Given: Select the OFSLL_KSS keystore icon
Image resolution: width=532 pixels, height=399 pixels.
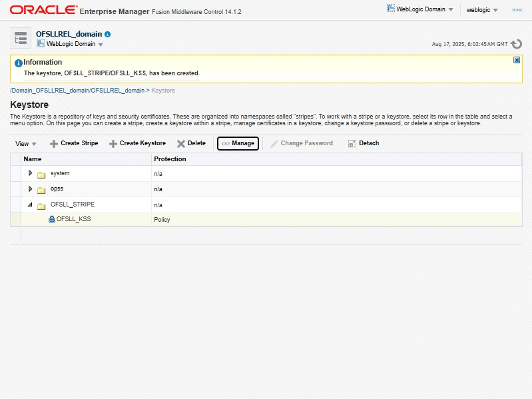Looking at the screenshot, I should pyautogui.click(x=51, y=219).
